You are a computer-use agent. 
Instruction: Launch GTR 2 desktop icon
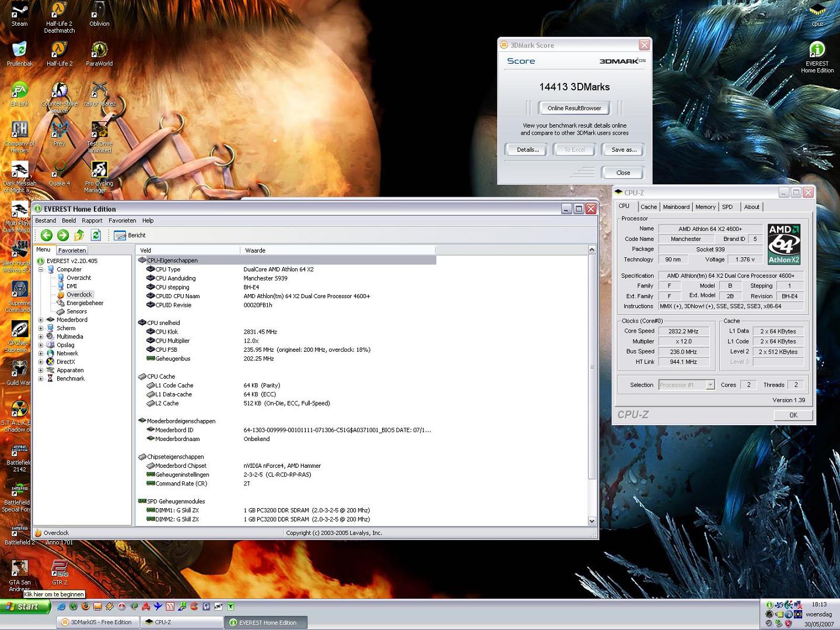(60, 572)
